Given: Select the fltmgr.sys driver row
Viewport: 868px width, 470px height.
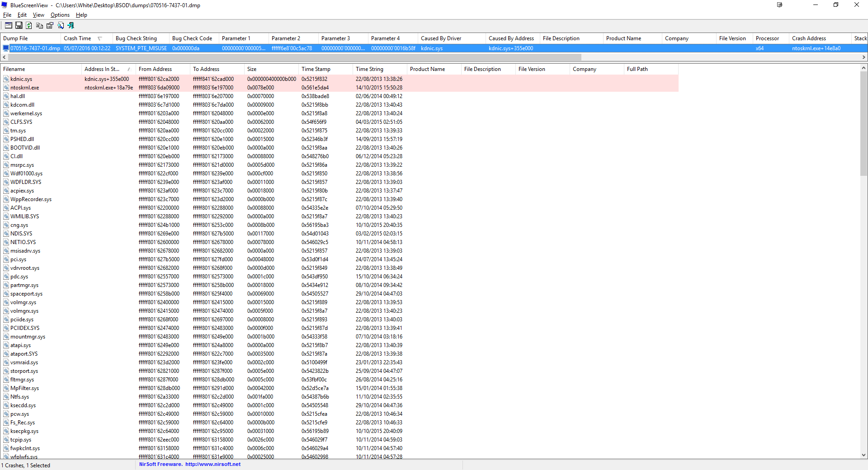Looking at the screenshot, I should click(x=340, y=380).
